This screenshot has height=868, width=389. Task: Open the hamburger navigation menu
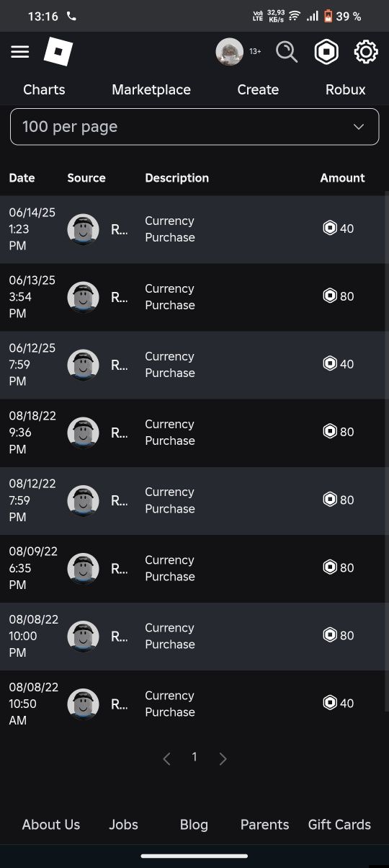tap(20, 52)
